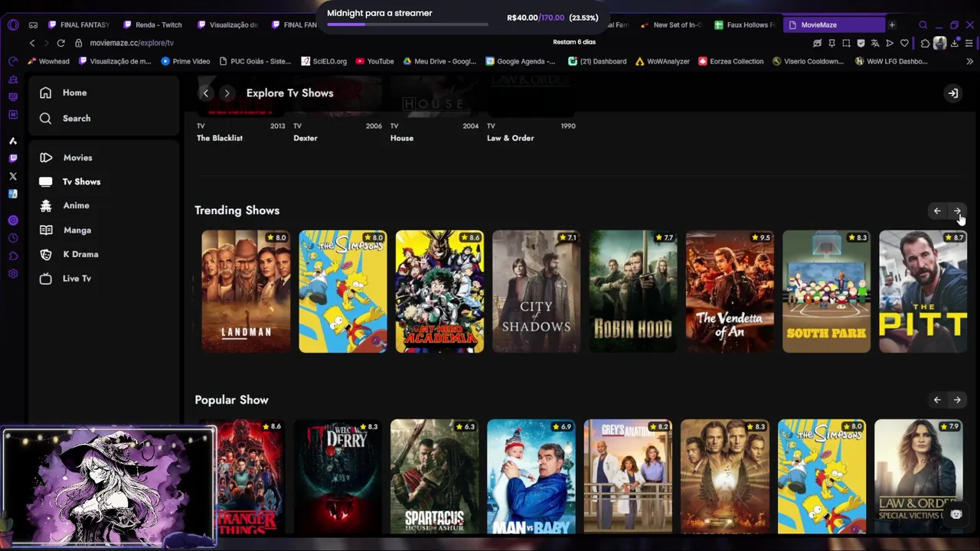Open the Search item in MovieMaze sidebar
Viewport: 980px width, 551px height.
click(x=77, y=119)
